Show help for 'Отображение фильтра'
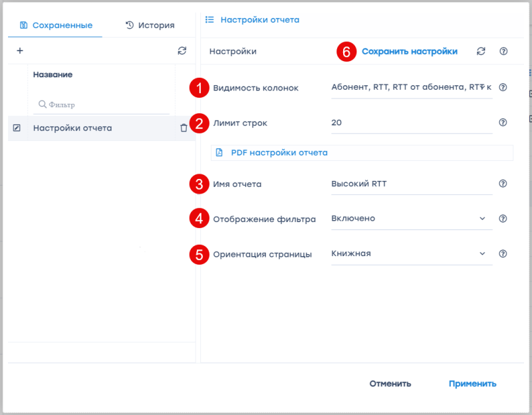 click(503, 218)
